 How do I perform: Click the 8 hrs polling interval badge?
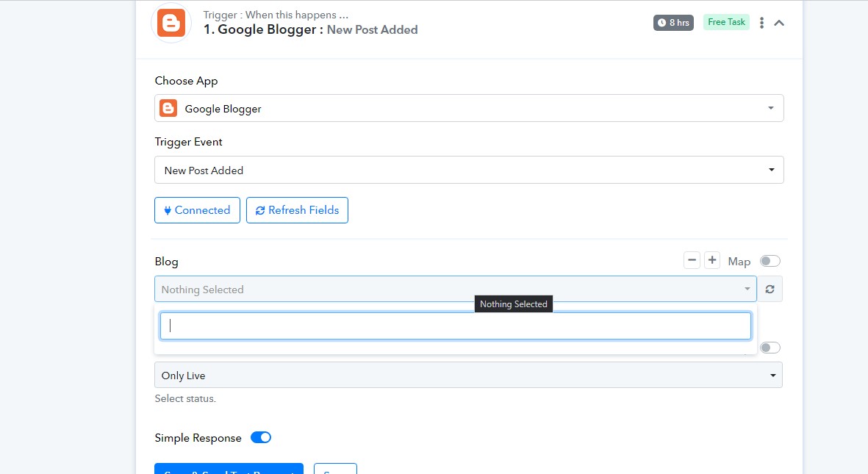pos(673,23)
